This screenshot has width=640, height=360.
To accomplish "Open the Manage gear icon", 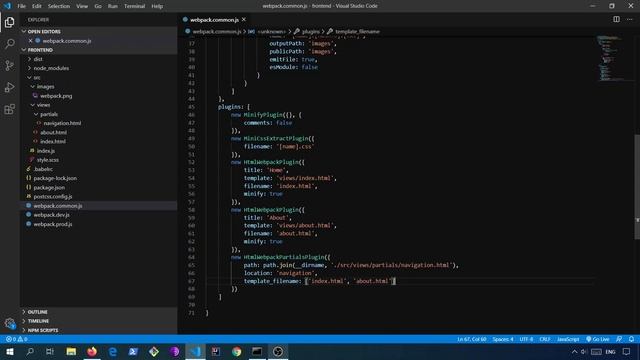I will coord(10,324).
